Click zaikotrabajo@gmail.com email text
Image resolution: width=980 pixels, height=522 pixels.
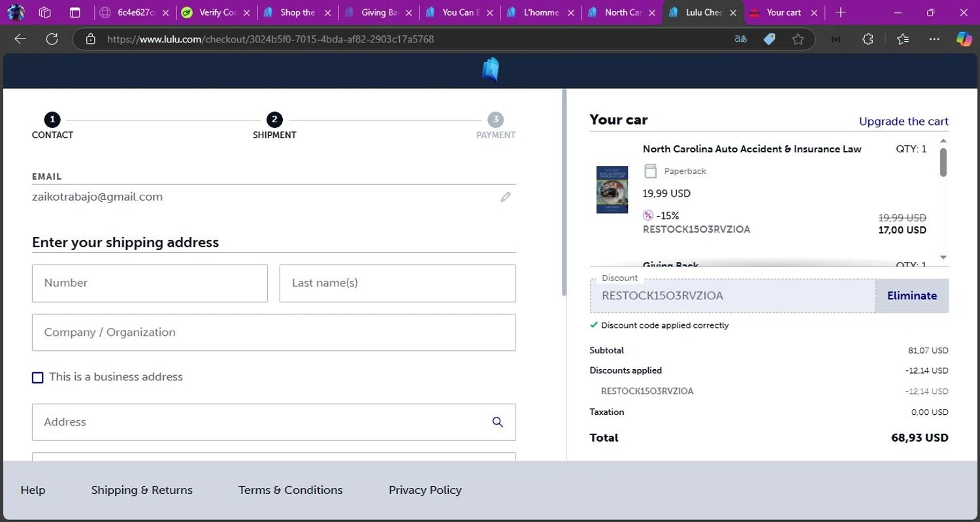click(97, 197)
